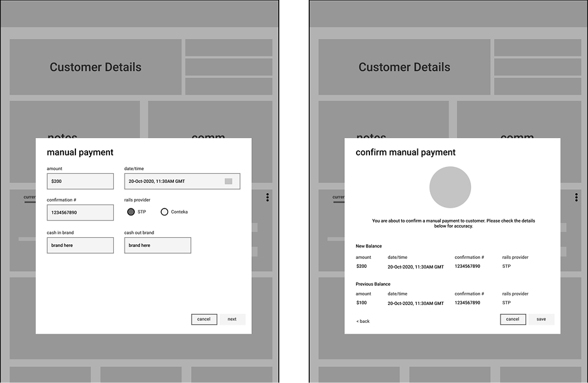Image resolution: width=588 pixels, height=383 pixels.
Task: Click the circular avatar in confirm manual payment
Action: point(451,187)
